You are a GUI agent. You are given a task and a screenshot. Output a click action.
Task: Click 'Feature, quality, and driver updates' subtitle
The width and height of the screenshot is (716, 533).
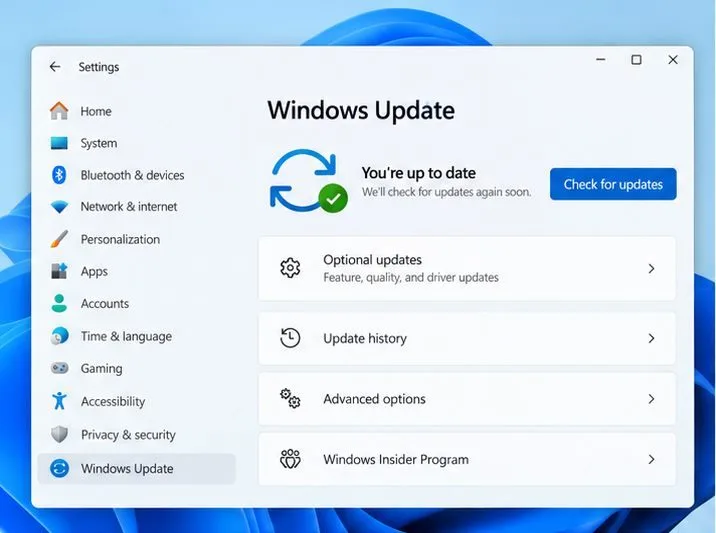point(411,278)
